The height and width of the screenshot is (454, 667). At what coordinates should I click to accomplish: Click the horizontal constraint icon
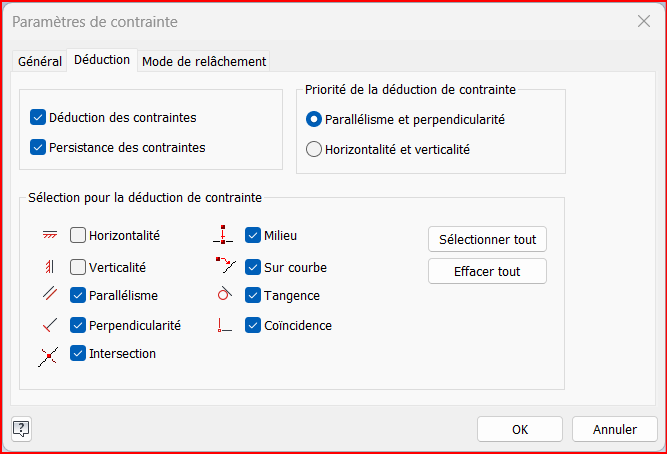50,236
